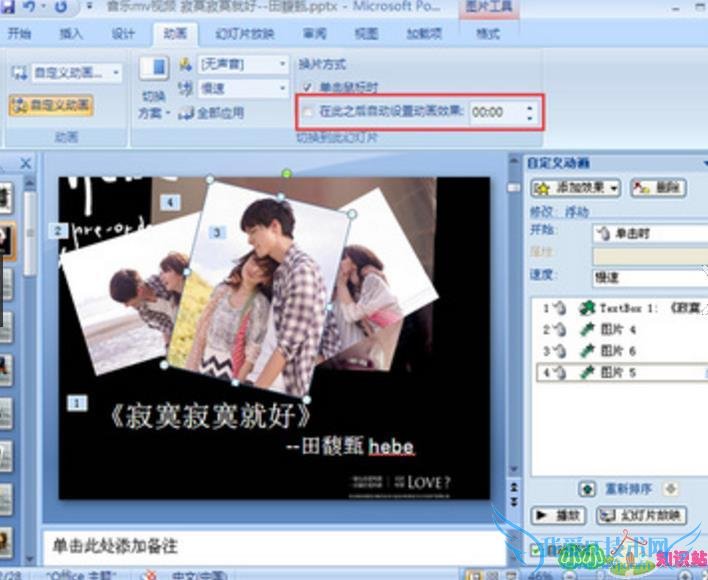This screenshot has height=580, width=708.
Task: Click the spell check icon in the status bar
Action: point(149,575)
